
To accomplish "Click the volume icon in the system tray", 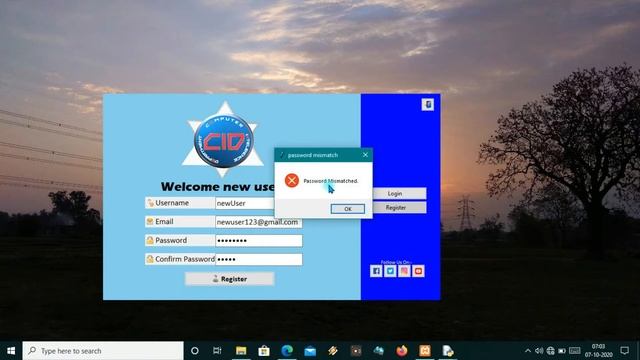I will (x=539, y=351).
